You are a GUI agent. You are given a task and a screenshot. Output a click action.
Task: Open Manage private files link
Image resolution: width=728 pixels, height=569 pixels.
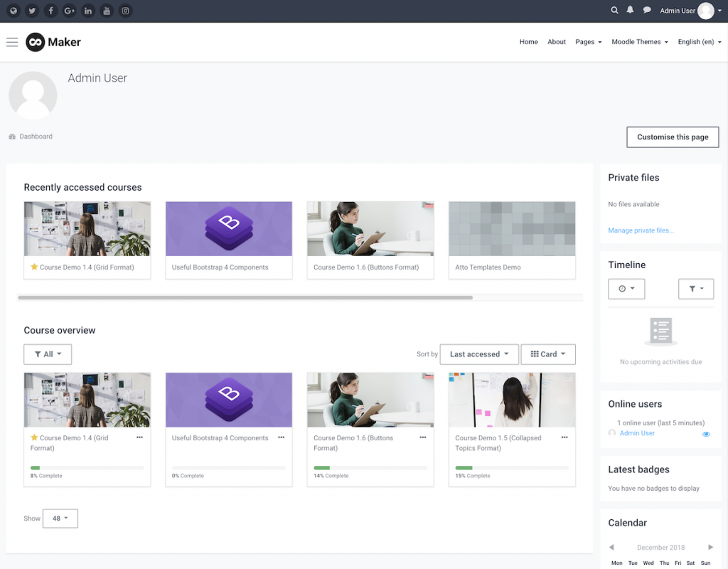click(x=641, y=230)
